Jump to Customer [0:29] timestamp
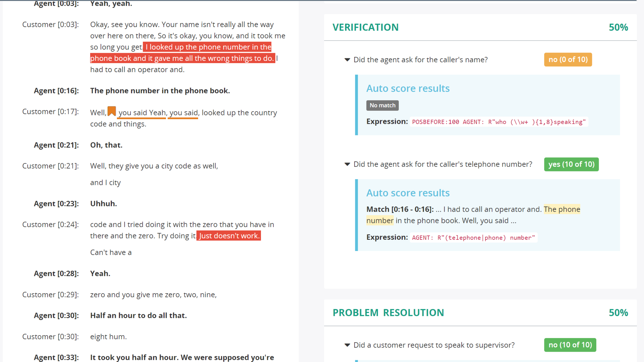 (50, 295)
